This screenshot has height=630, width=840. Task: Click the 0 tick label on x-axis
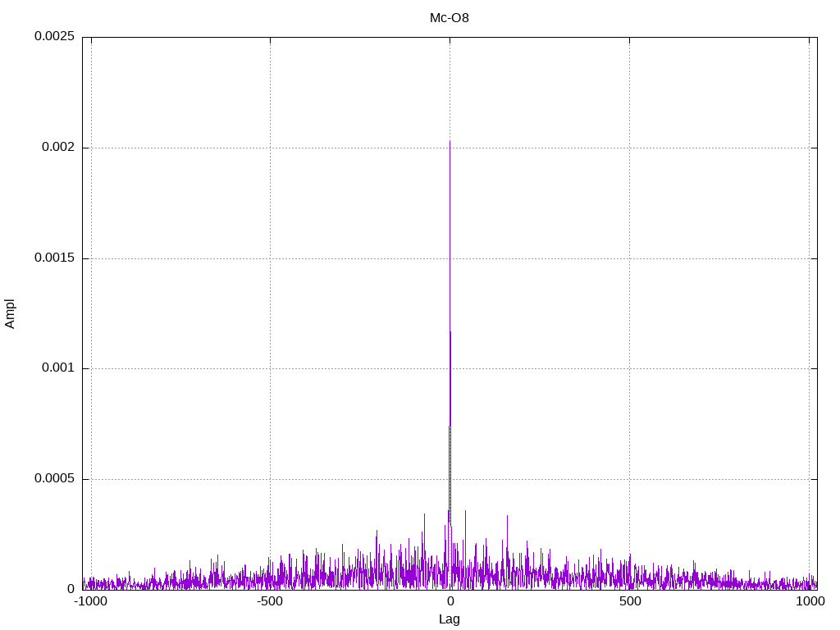click(450, 602)
